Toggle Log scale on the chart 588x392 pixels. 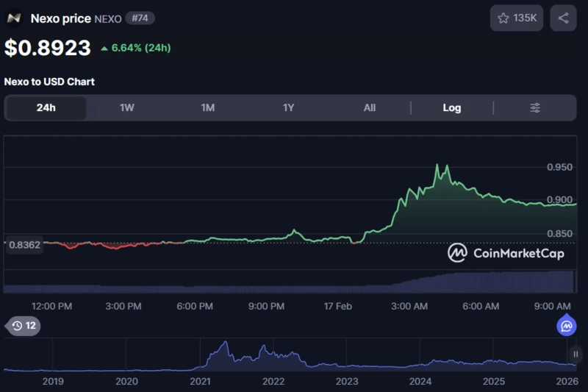[x=452, y=108]
